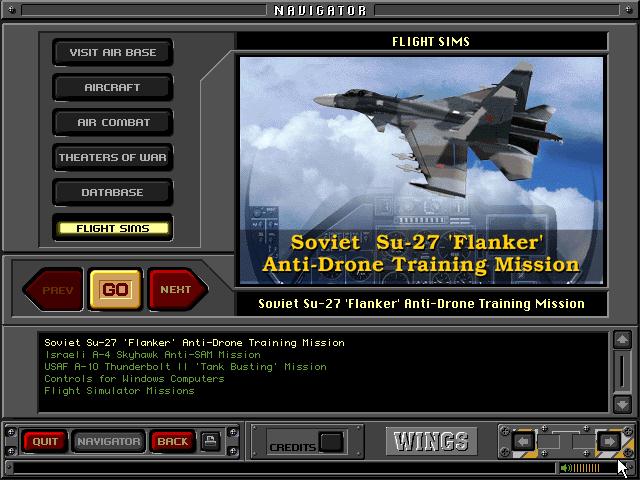Hit the yellow GO button

click(x=116, y=289)
